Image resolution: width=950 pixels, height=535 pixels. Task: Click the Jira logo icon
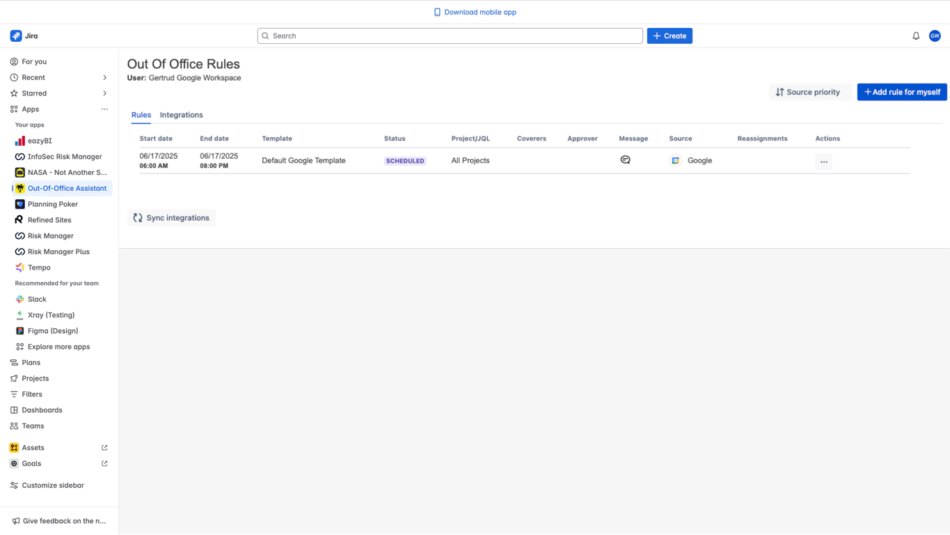(16, 36)
